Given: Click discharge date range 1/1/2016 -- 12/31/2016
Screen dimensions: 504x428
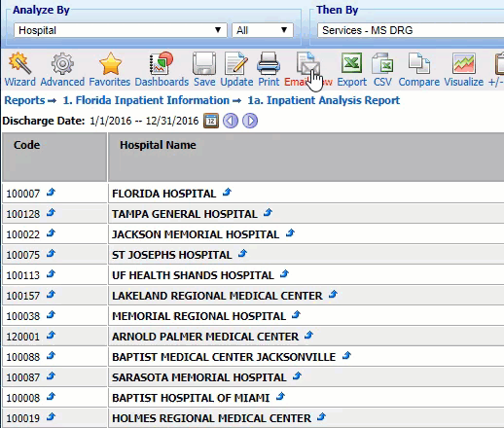Looking at the screenshot, I should pyautogui.click(x=144, y=121).
